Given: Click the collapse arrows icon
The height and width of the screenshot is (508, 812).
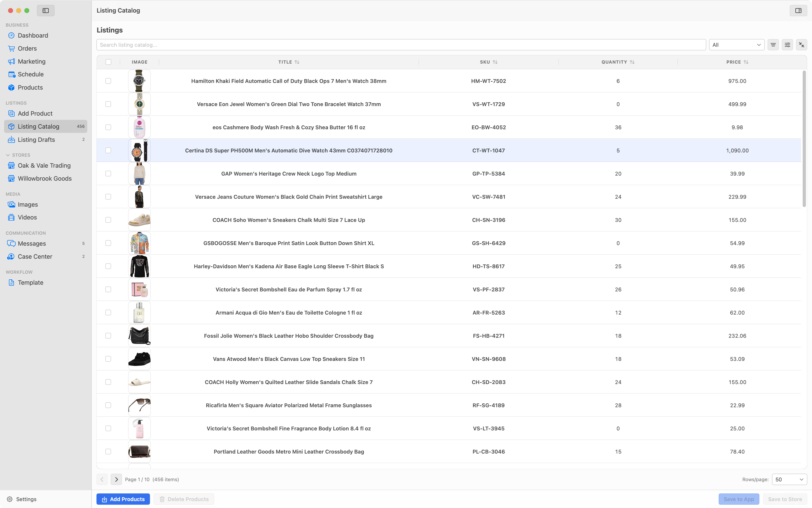Looking at the screenshot, I should pyautogui.click(x=802, y=45).
